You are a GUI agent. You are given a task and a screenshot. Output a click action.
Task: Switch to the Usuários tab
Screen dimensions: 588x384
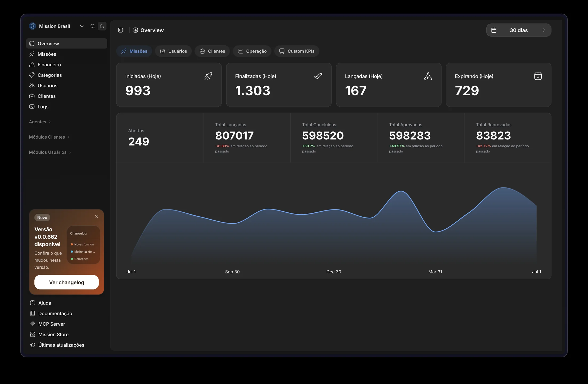173,51
